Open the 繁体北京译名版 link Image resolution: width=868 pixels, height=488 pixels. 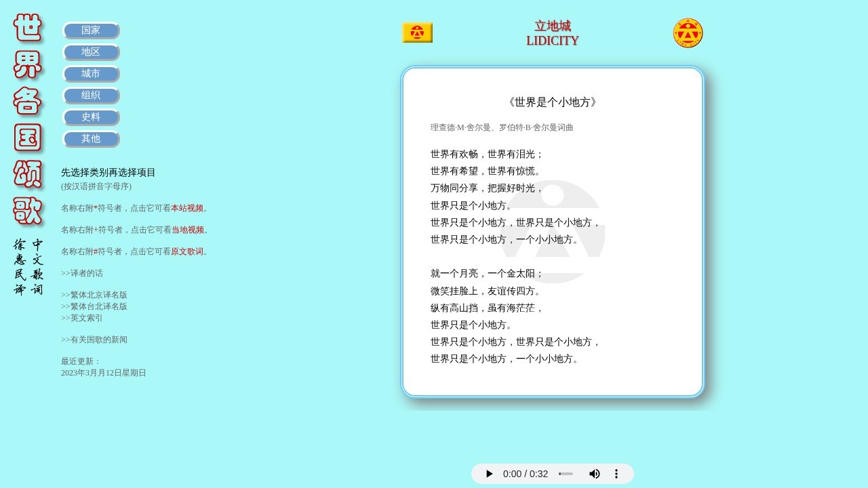[x=95, y=295]
